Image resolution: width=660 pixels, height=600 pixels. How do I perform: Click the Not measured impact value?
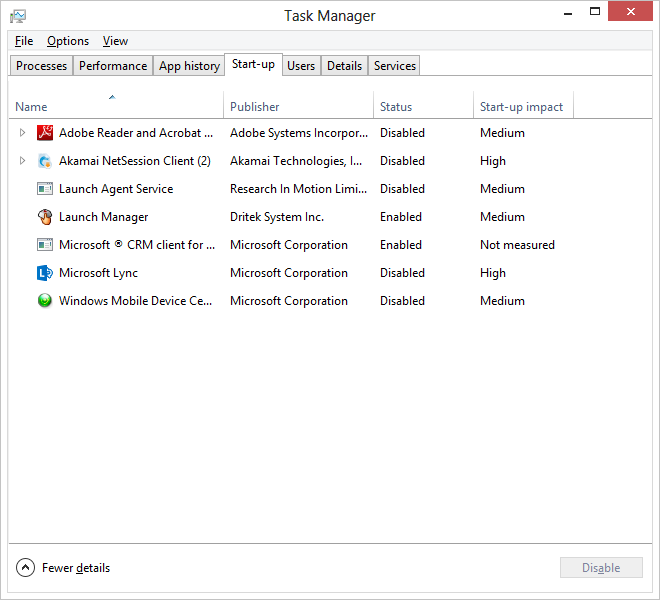click(517, 245)
